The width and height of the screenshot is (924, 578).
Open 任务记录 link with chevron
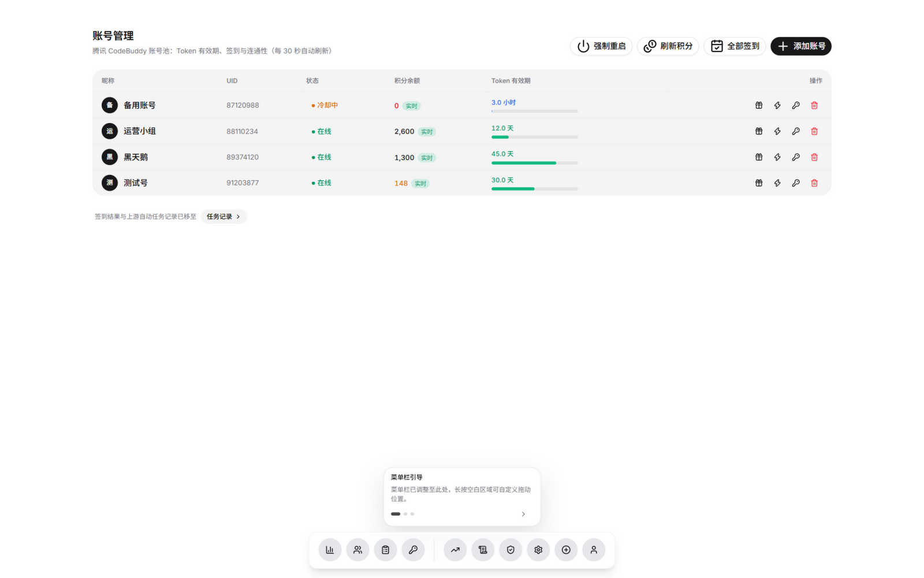pyautogui.click(x=224, y=217)
